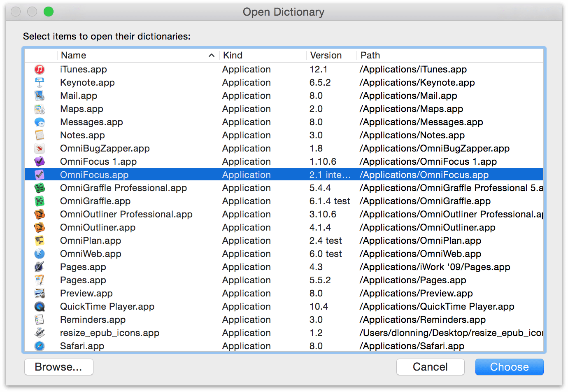Click path /Applications/iWork '09/Pages.app
This screenshot has width=568, height=392.
[x=435, y=267]
